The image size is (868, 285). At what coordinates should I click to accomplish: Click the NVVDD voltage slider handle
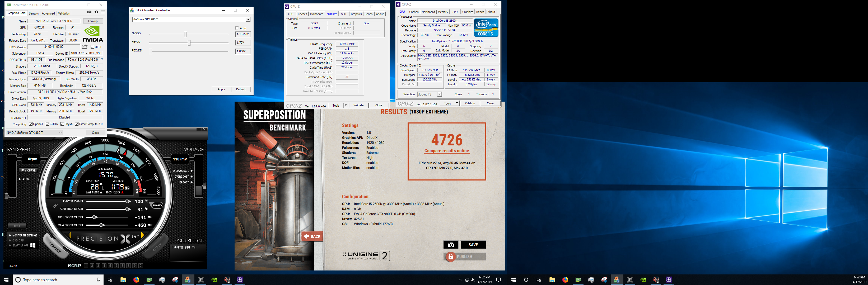click(x=186, y=34)
